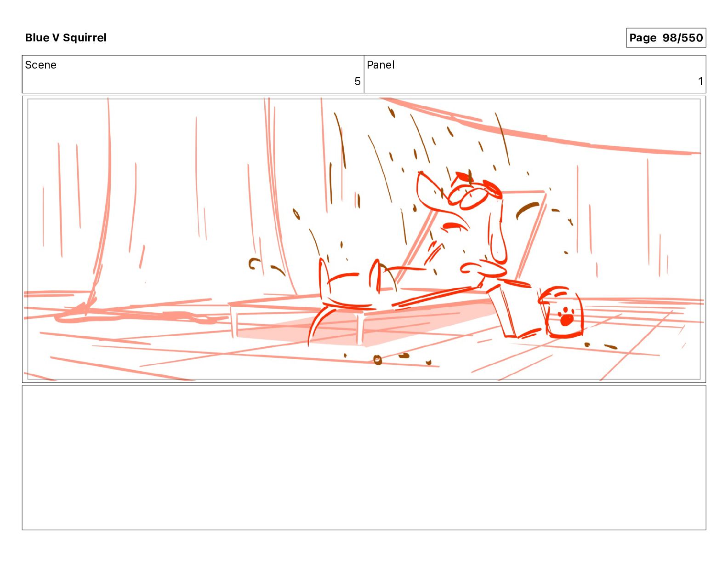Screen dimensions: 728x563
Task: Click the empty notes box below the sketch
Action: click(x=364, y=458)
